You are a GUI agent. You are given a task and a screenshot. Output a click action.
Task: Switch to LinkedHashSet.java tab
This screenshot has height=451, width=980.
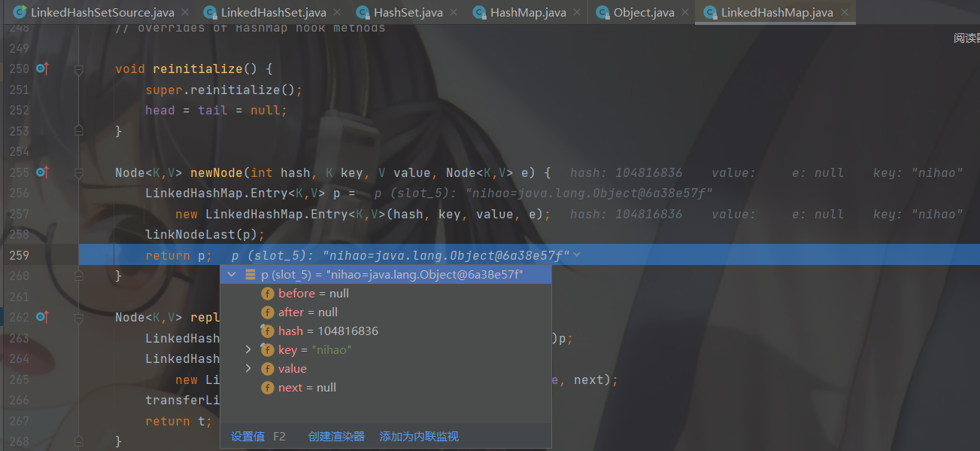point(273,13)
